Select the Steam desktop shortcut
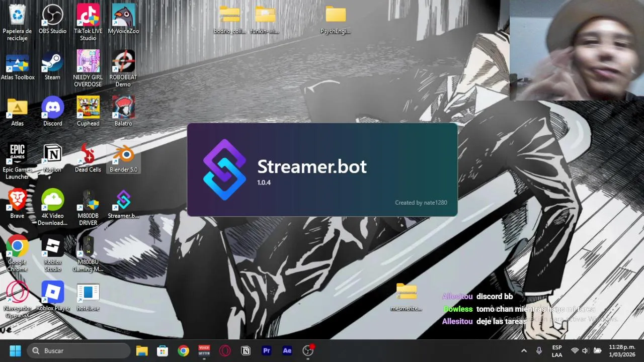Screen dimensions: 644x362 (52, 66)
